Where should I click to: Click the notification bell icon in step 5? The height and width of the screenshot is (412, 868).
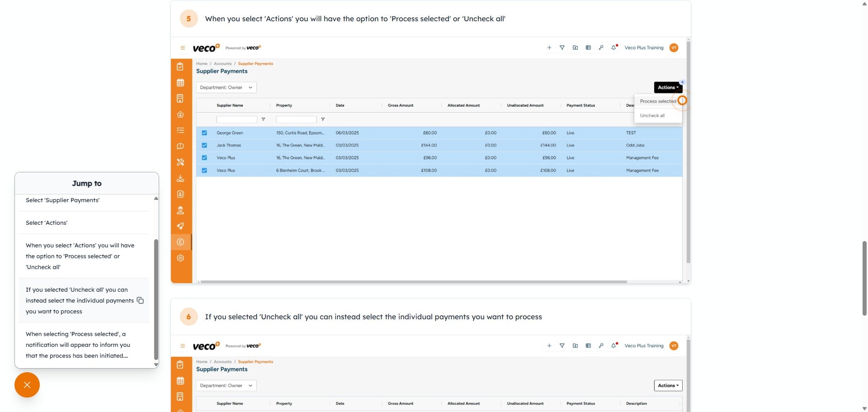tap(613, 47)
